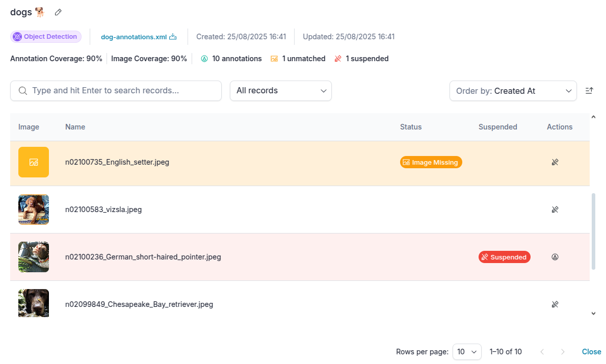The width and height of the screenshot is (606, 364).
Task: Click the missing image placeholder thumbnail
Action: tap(34, 162)
